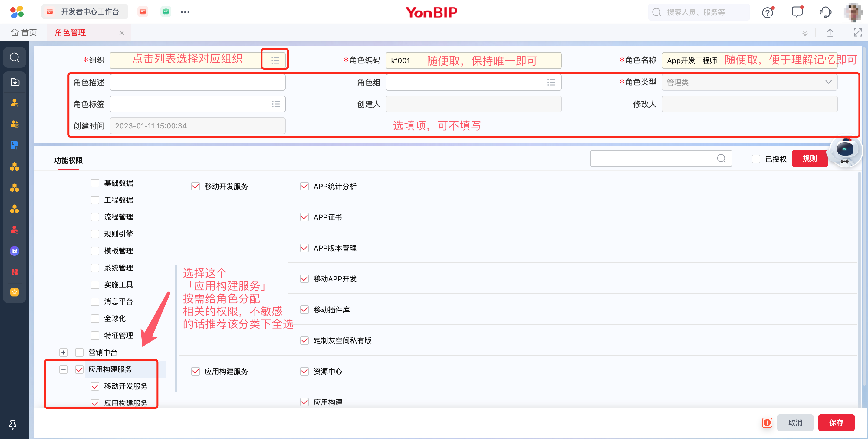Select the 功能权限 tab
The height and width of the screenshot is (439, 868).
(68, 160)
